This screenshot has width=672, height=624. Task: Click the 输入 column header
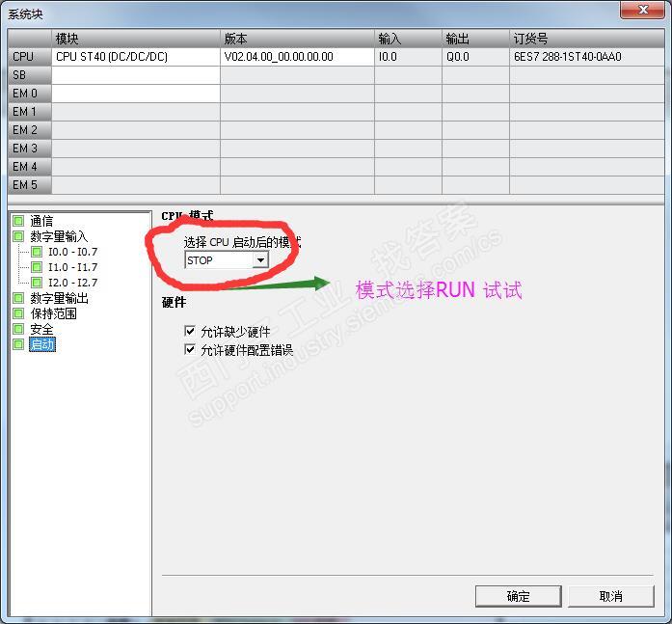coord(408,39)
